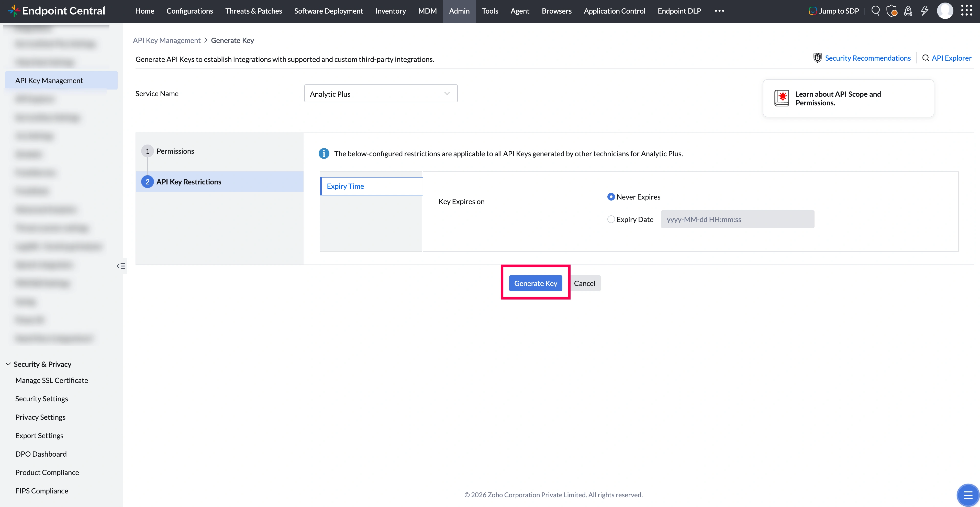Viewport: 980px width, 507px height.
Task: Click the Jump to SDP icon
Action: click(x=812, y=11)
